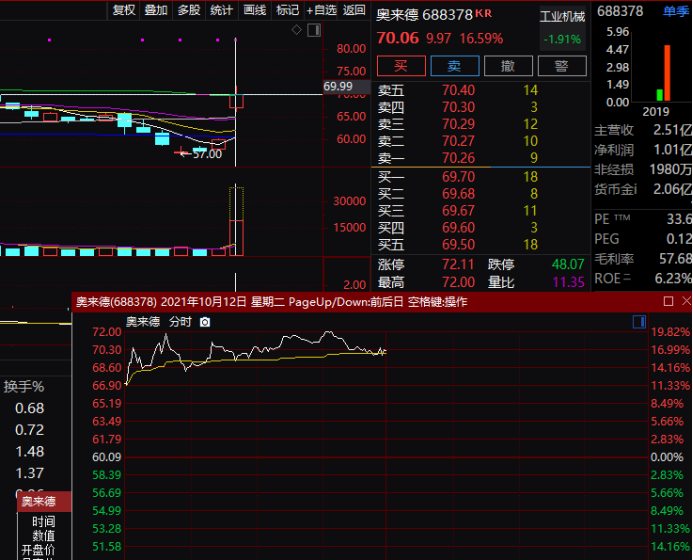Click the 撤 cancel order button
The width and height of the screenshot is (693, 560).
(x=508, y=66)
